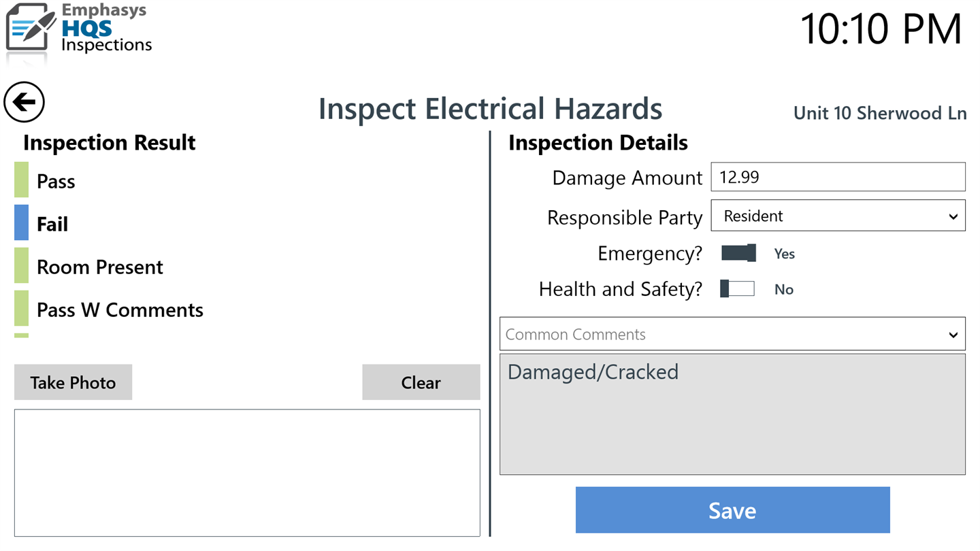The height and width of the screenshot is (551, 980).
Task: Expand the Common Comments dropdown
Action: pos(732,334)
